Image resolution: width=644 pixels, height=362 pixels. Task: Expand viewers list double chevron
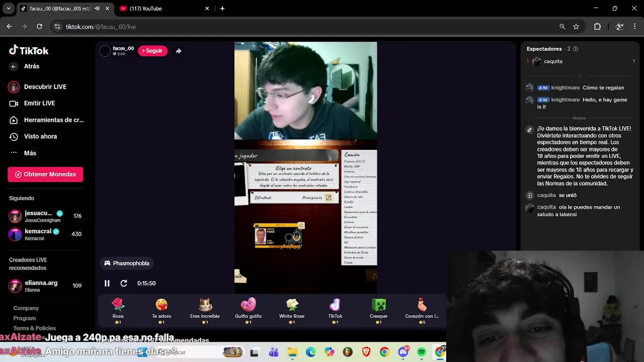point(580,76)
